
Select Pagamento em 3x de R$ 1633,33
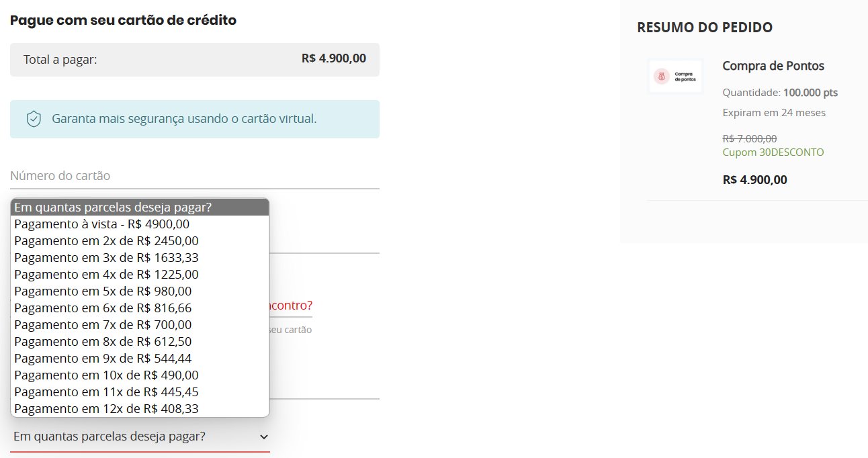(140, 258)
